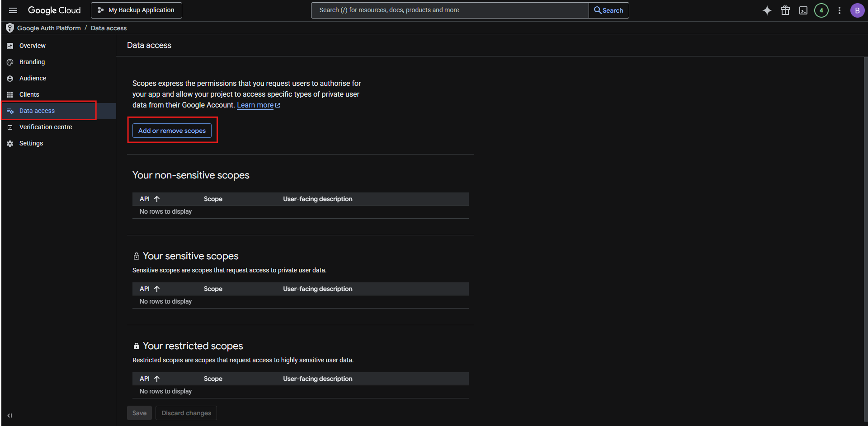
Task: Collapse the sidebar with the bottom arrow
Action: (9, 416)
